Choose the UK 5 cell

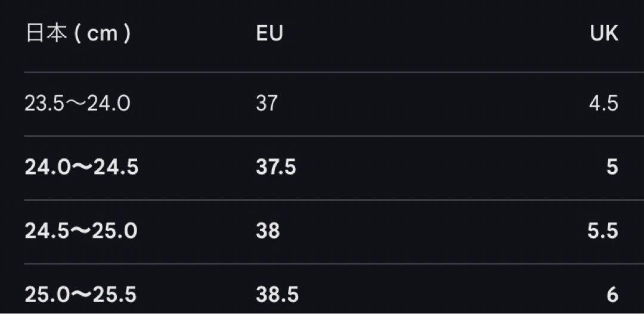(x=612, y=167)
